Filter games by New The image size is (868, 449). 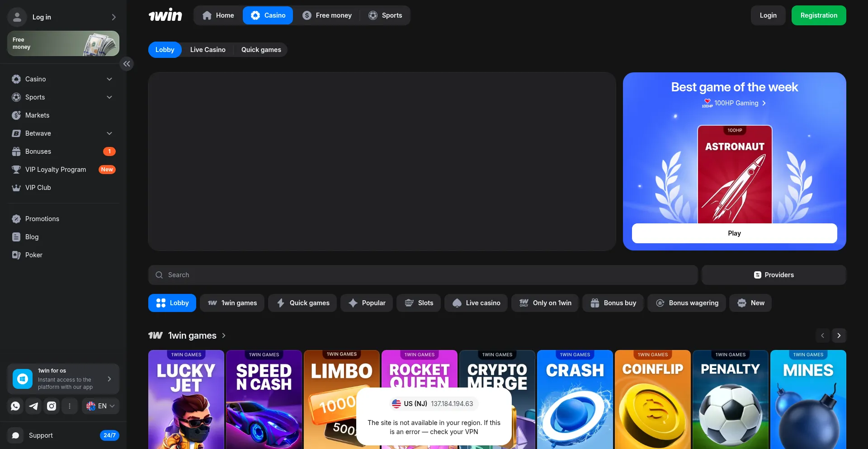[x=750, y=303]
